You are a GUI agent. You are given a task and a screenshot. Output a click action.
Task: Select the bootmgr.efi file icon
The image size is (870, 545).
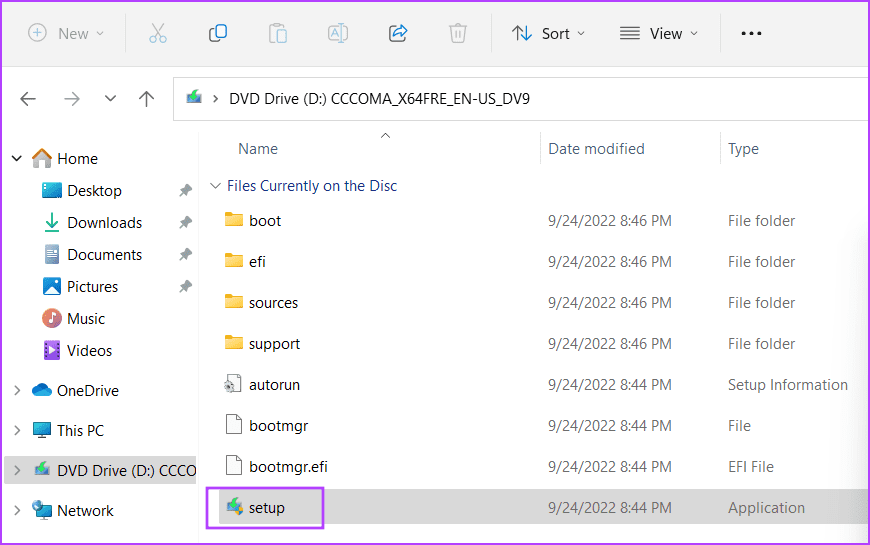(x=234, y=466)
